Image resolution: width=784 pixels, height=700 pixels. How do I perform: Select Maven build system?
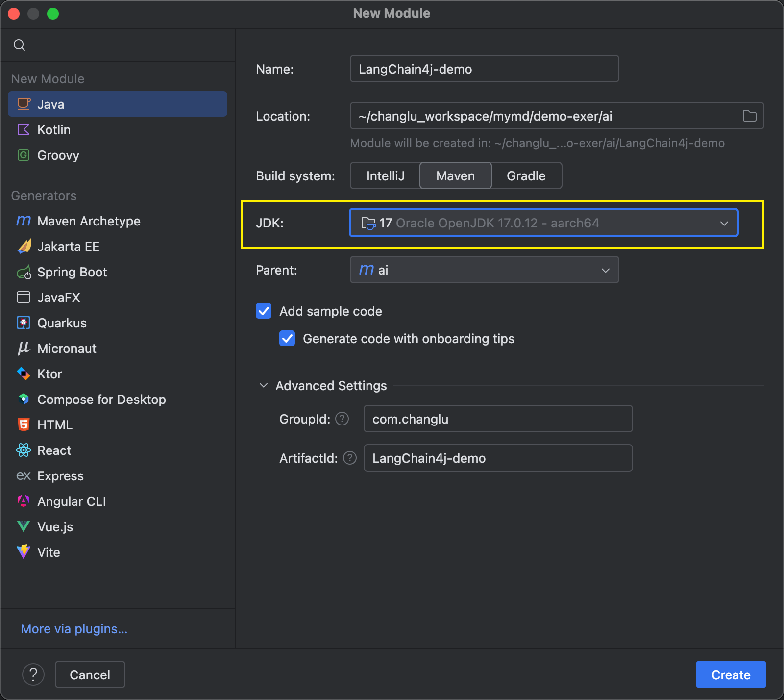456,175
